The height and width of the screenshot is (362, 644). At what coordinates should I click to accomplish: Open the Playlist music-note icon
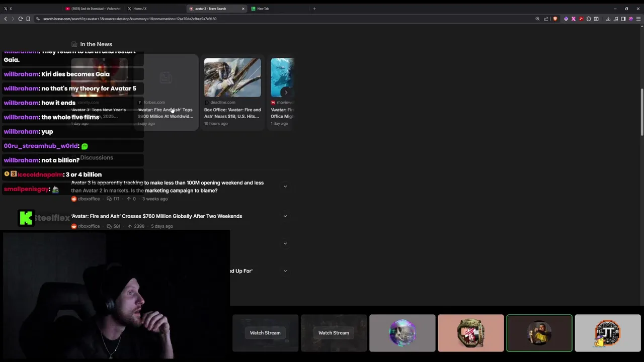click(x=615, y=19)
